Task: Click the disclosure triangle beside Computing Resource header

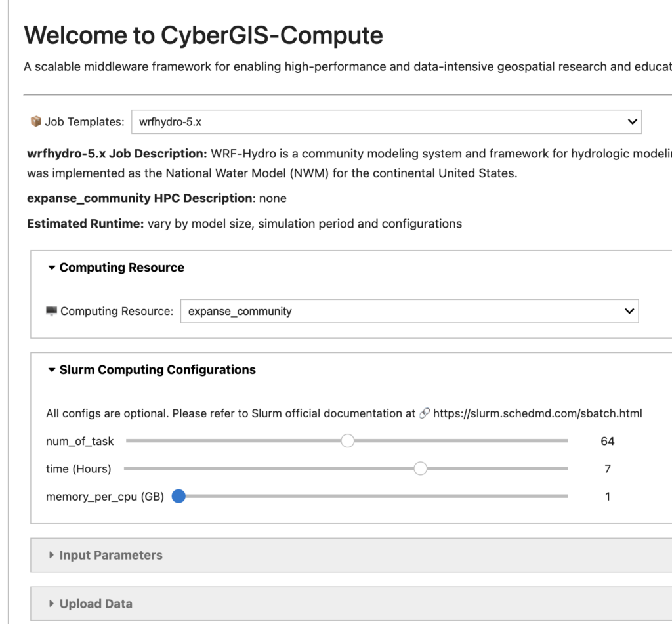Action: 51,267
